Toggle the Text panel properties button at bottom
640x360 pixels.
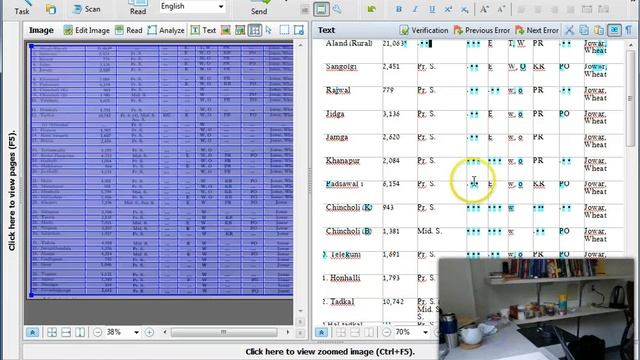(x=321, y=332)
